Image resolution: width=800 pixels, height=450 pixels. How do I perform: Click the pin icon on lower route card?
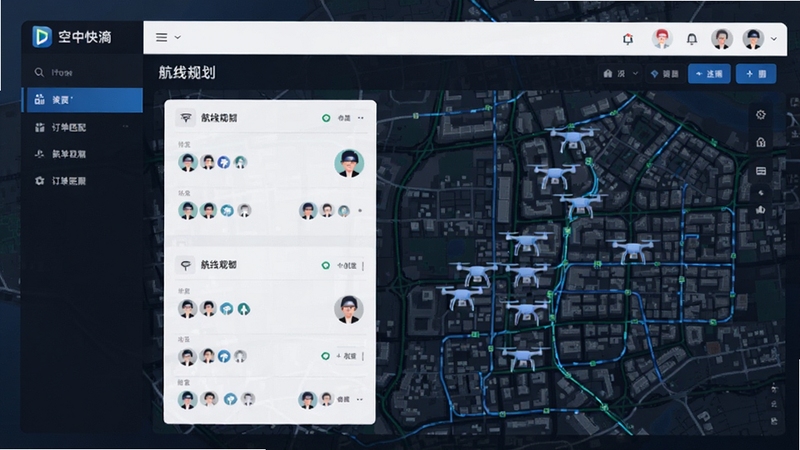pyautogui.click(x=186, y=265)
